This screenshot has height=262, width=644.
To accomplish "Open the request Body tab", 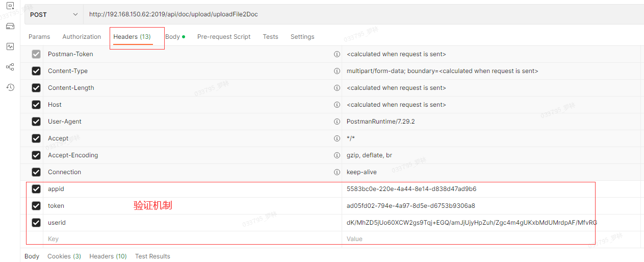I will pyautogui.click(x=173, y=37).
